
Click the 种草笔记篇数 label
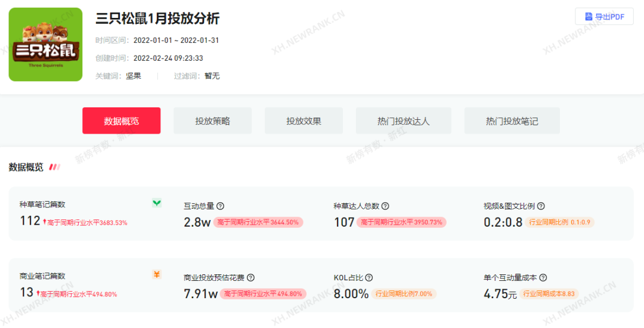(x=42, y=205)
